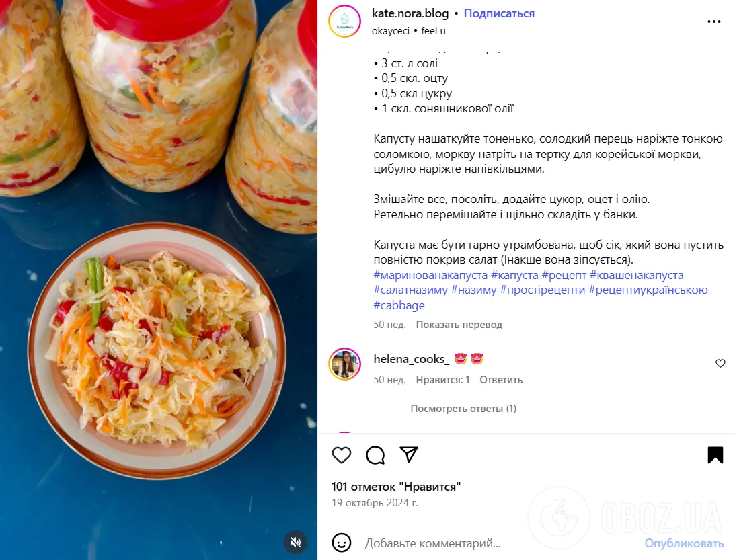735x560 pixels.
Task: Submit the comment with Опубликовать
Action: coord(684,544)
